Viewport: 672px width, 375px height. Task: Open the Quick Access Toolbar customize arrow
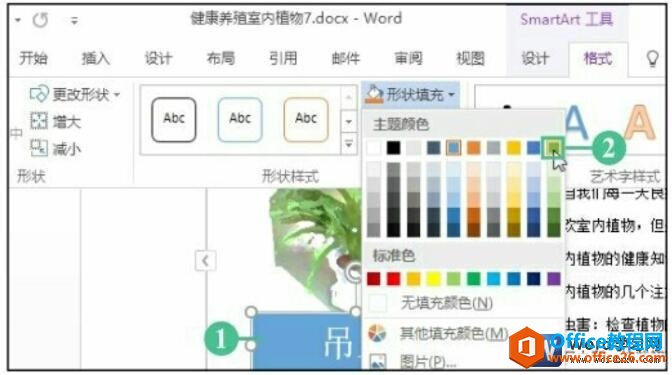click(74, 20)
